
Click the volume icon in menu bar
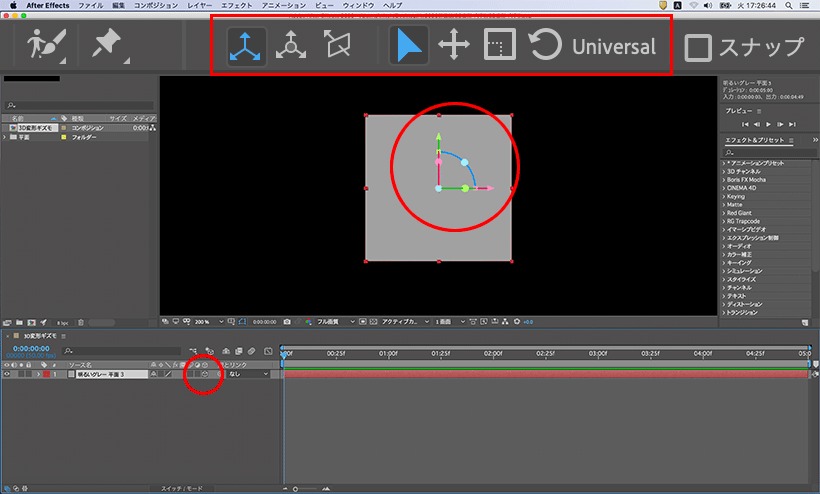pos(708,5)
